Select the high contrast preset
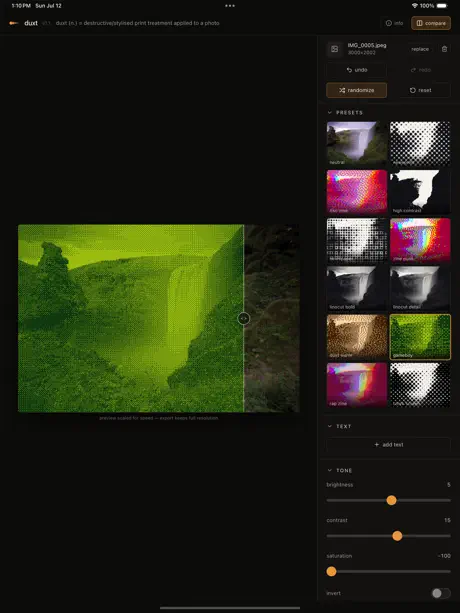The image size is (460, 613). [420, 192]
